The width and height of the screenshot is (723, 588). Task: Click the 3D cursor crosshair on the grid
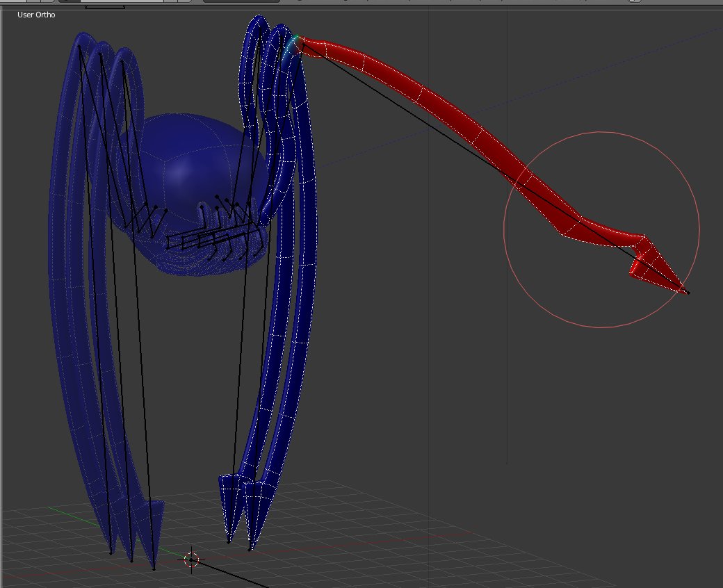point(191,560)
